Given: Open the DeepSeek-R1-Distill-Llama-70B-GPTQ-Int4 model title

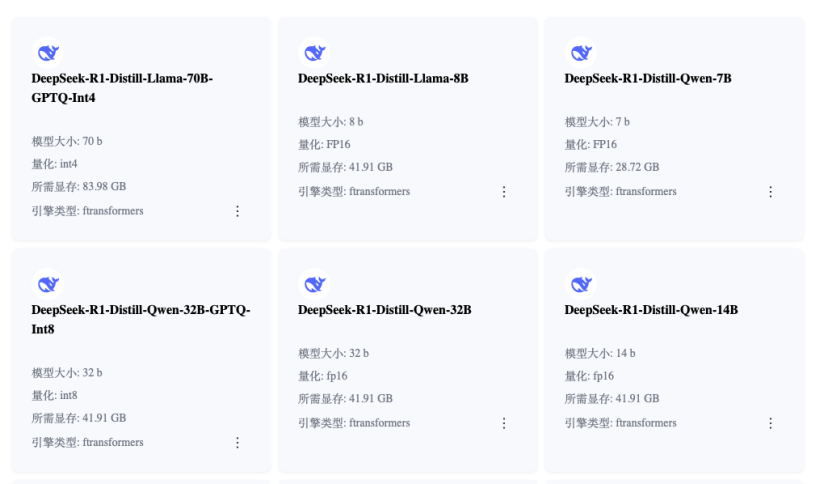Looking at the screenshot, I should click(122, 88).
